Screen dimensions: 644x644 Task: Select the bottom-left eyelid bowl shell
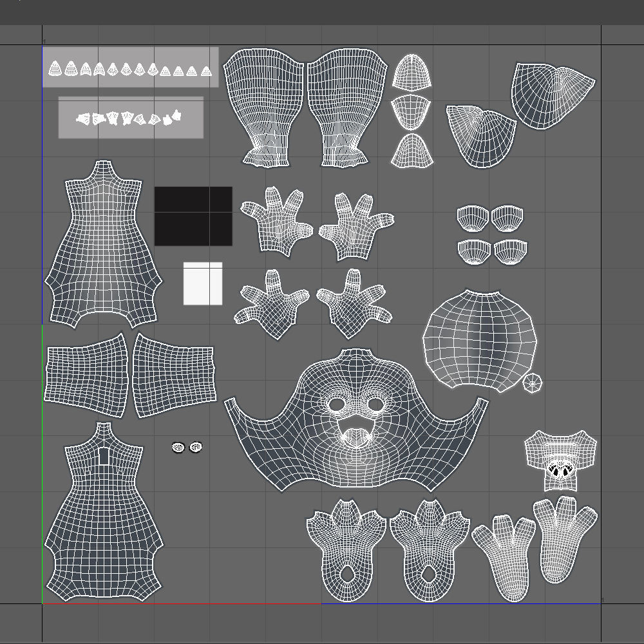(474, 251)
